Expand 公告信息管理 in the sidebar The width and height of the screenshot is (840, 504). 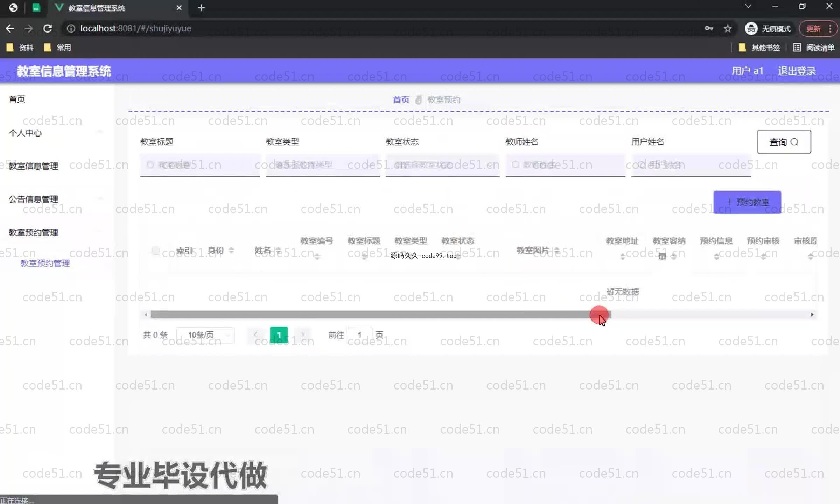tap(33, 199)
